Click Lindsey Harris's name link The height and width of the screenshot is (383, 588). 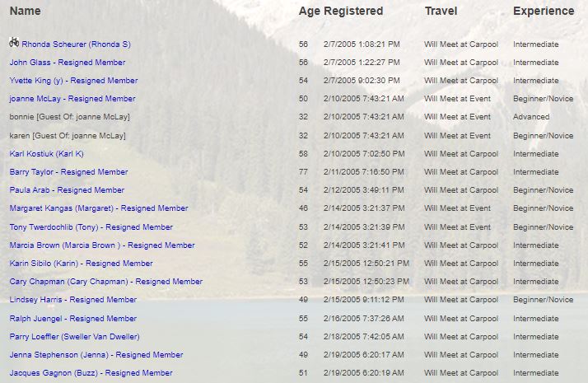pyautogui.click(x=72, y=300)
